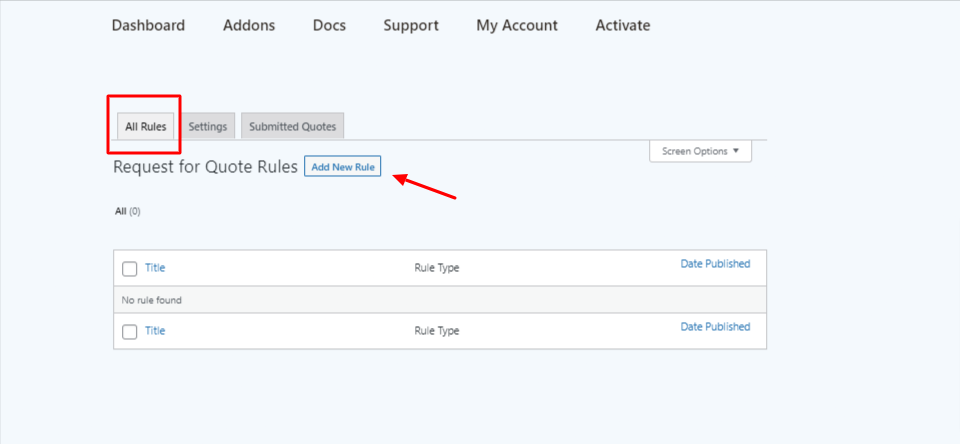Switch to the Settings tab
The height and width of the screenshot is (444, 960).
208,127
